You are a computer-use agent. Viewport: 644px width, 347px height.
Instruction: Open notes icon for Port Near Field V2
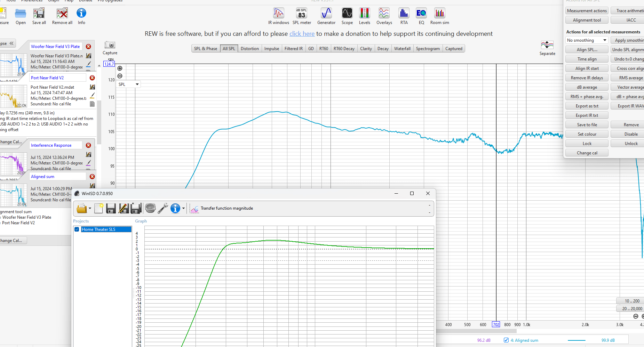click(x=92, y=104)
